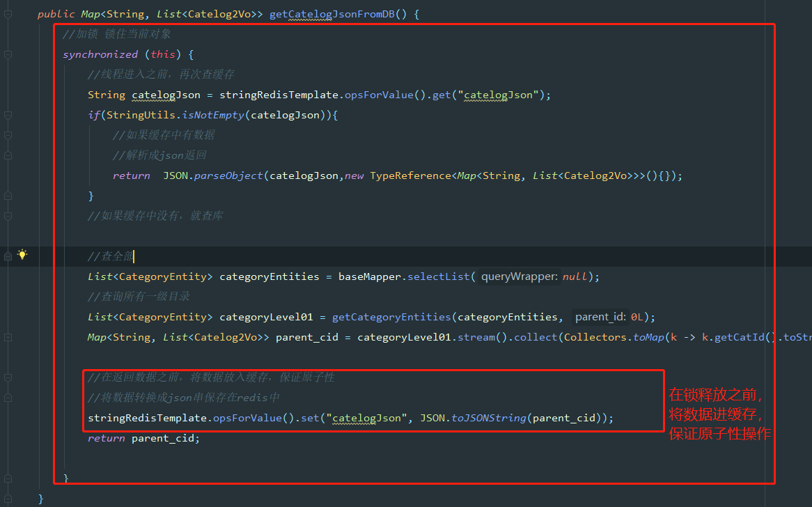Click the getCatelogJsonFromDB method name
Image resolution: width=812 pixels, height=507 pixels.
coord(332,14)
